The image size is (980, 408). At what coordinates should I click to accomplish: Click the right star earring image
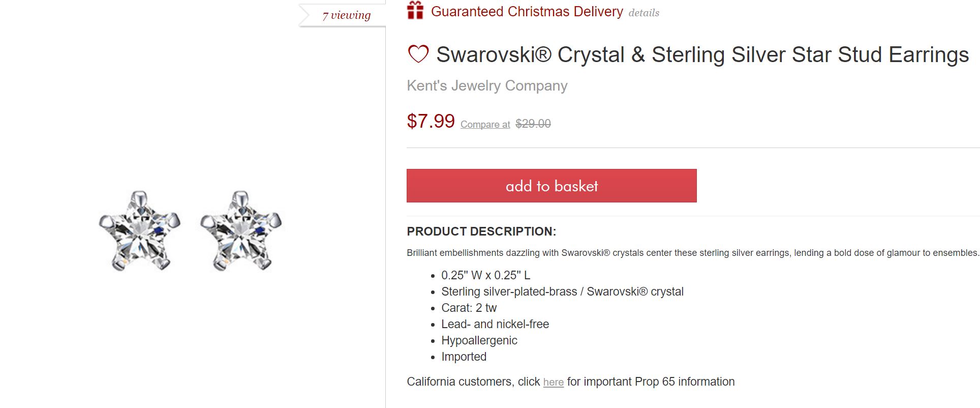[241, 230]
